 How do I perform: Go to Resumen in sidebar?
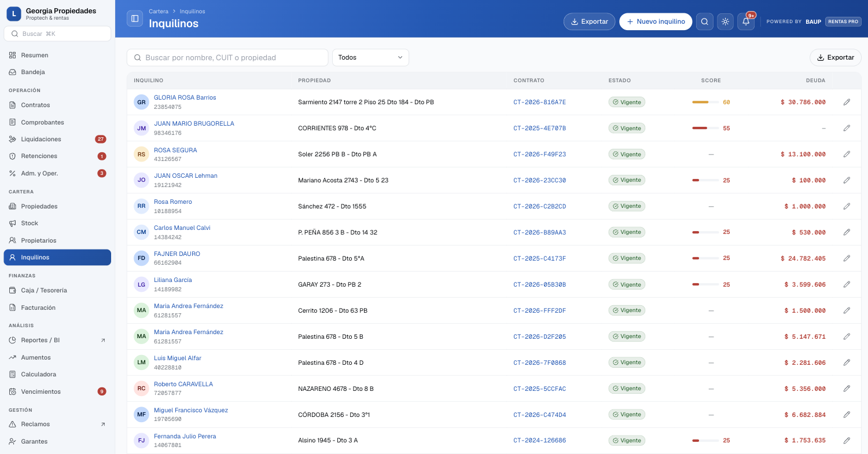[x=57, y=55]
